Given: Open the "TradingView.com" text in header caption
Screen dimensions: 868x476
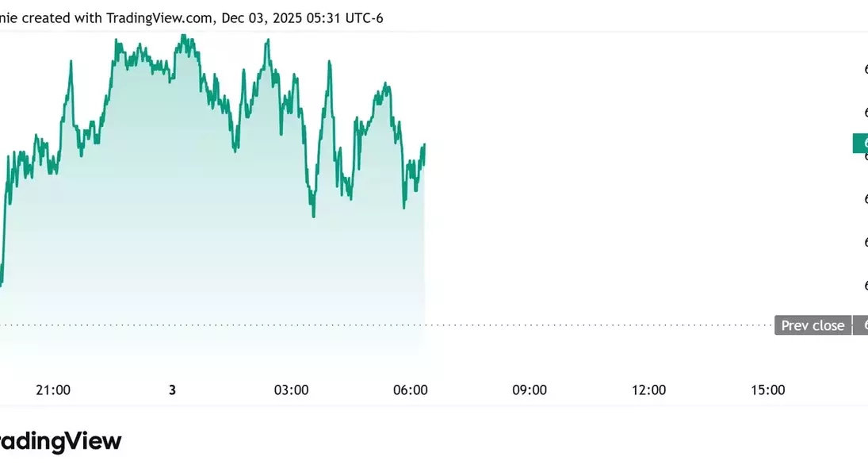Looking at the screenshot, I should coord(159,17).
